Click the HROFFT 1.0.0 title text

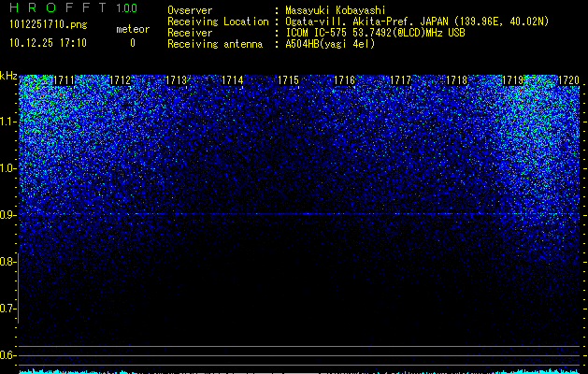(x=74, y=7)
